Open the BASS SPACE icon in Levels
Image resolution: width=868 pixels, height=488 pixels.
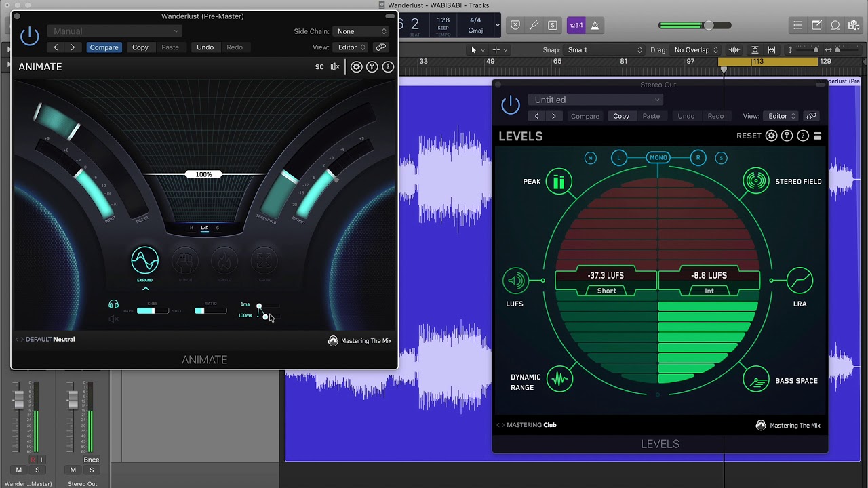coord(755,380)
